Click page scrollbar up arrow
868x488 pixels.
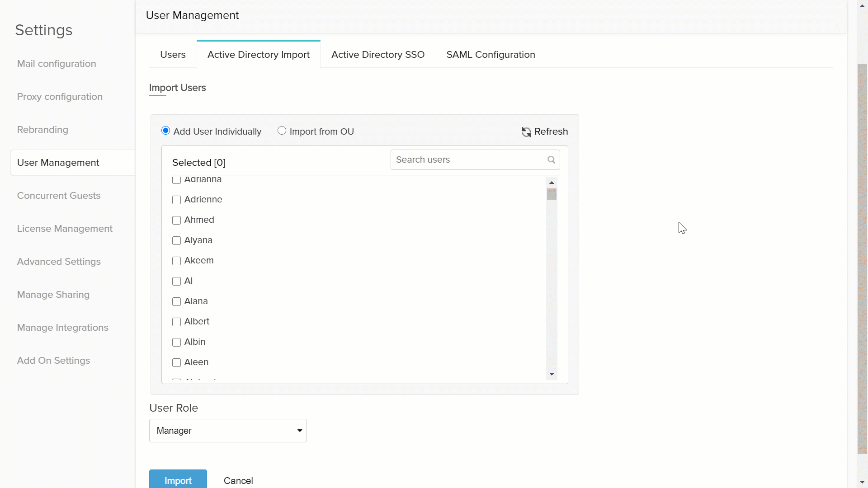(862, 5)
